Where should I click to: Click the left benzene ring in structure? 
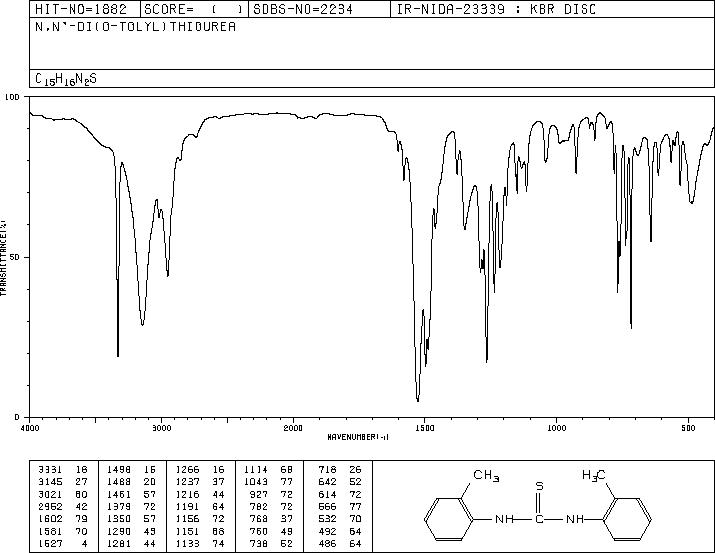coord(449,519)
